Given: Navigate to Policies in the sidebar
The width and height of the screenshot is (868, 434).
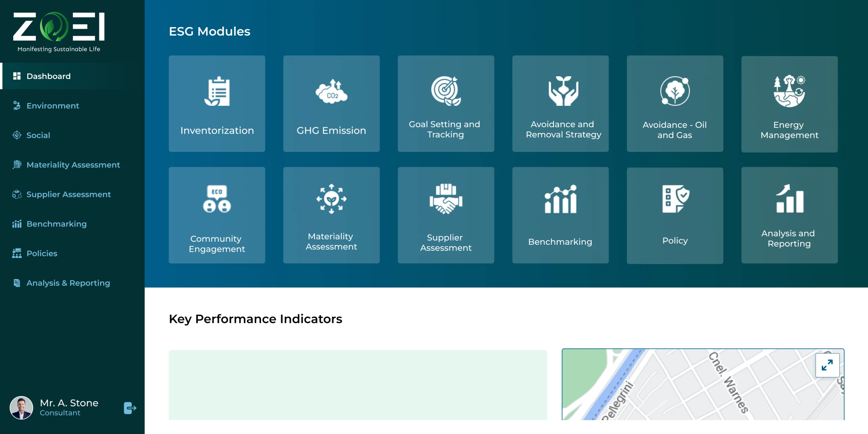Looking at the screenshot, I should click(42, 253).
